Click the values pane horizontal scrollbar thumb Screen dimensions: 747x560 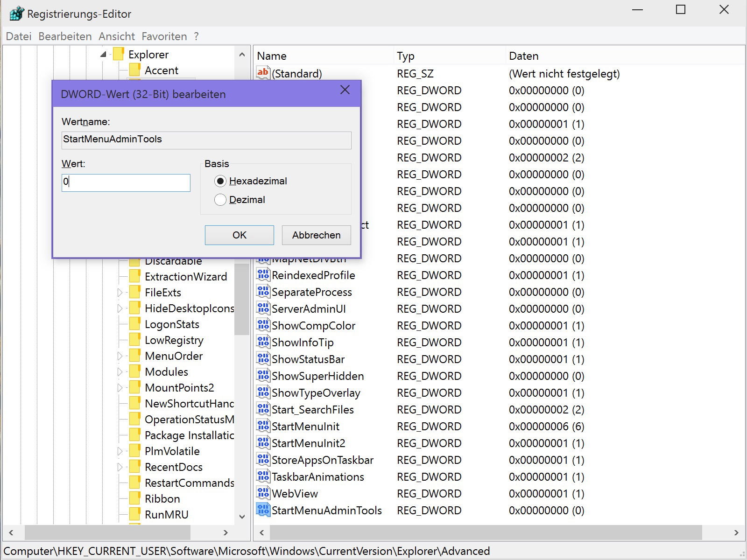click(x=486, y=532)
